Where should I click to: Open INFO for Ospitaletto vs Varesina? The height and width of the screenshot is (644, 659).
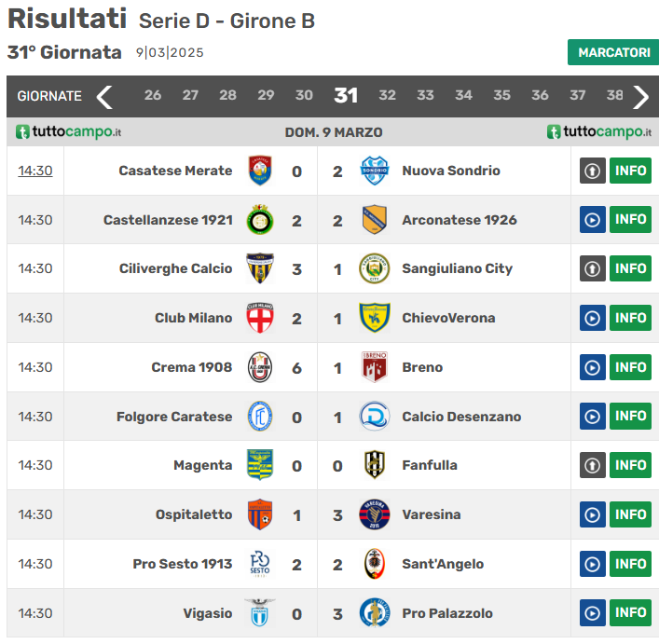pos(630,514)
